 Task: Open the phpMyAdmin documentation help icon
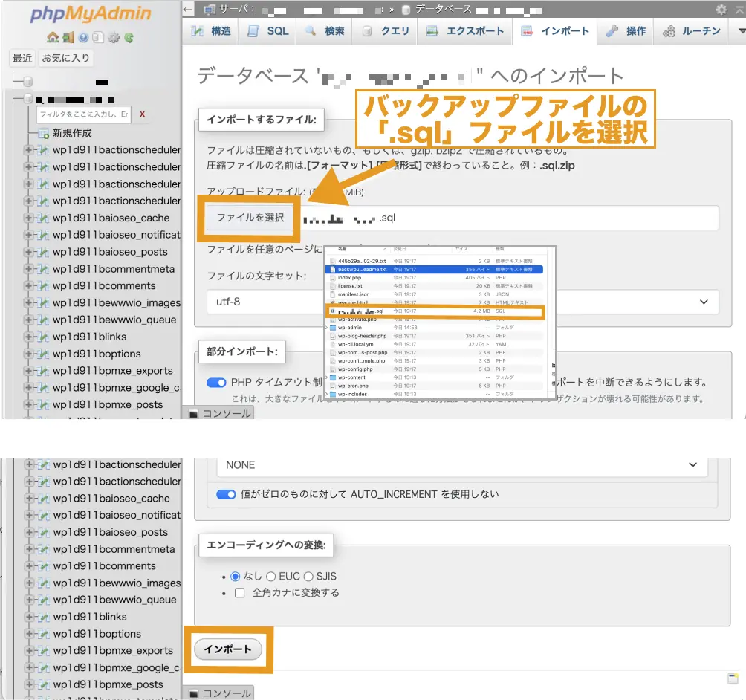coord(83,37)
